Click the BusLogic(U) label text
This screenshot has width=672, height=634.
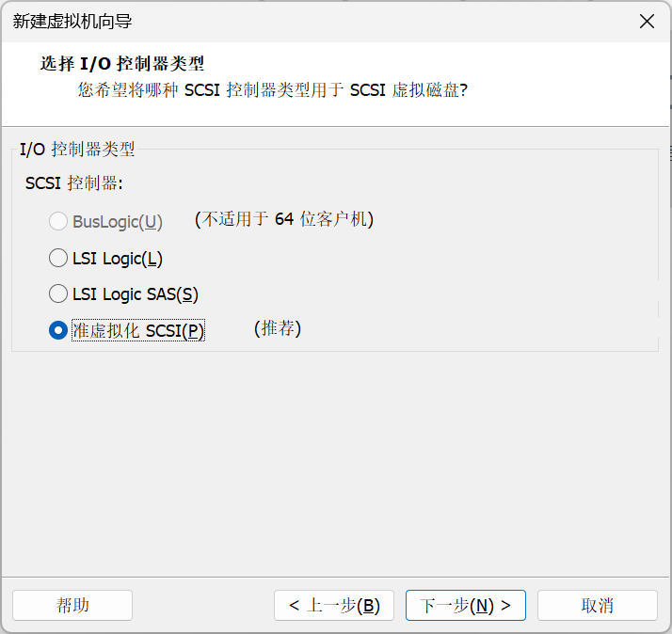click(118, 222)
